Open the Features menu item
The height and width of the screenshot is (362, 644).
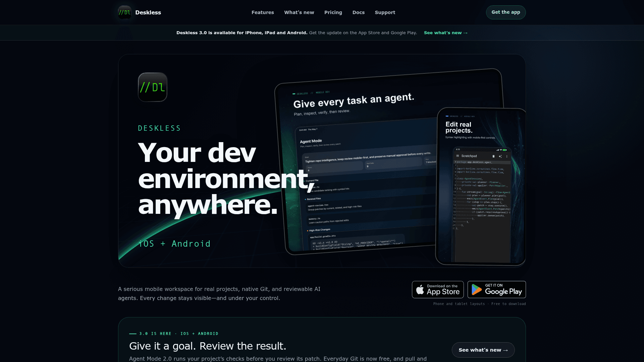coord(263,12)
